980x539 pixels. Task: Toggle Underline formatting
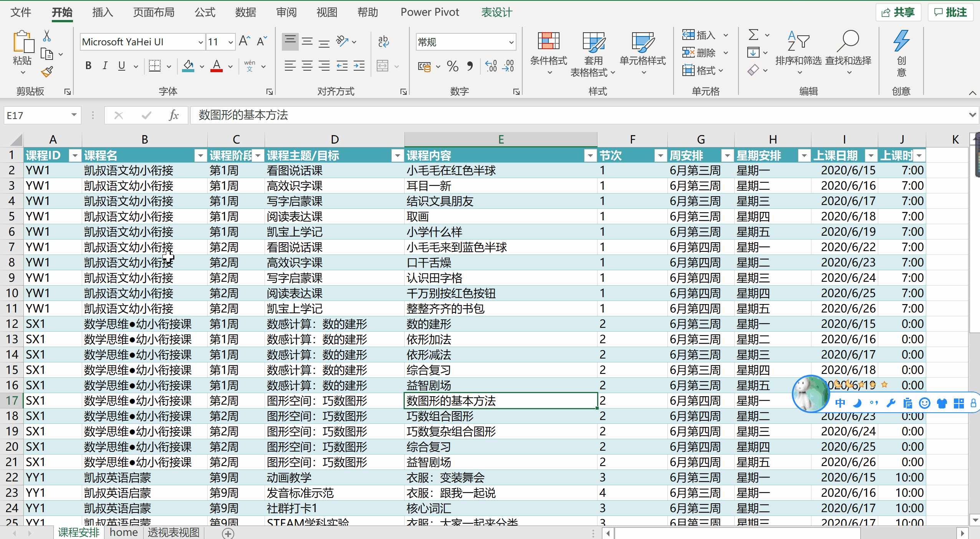tap(122, 66)
